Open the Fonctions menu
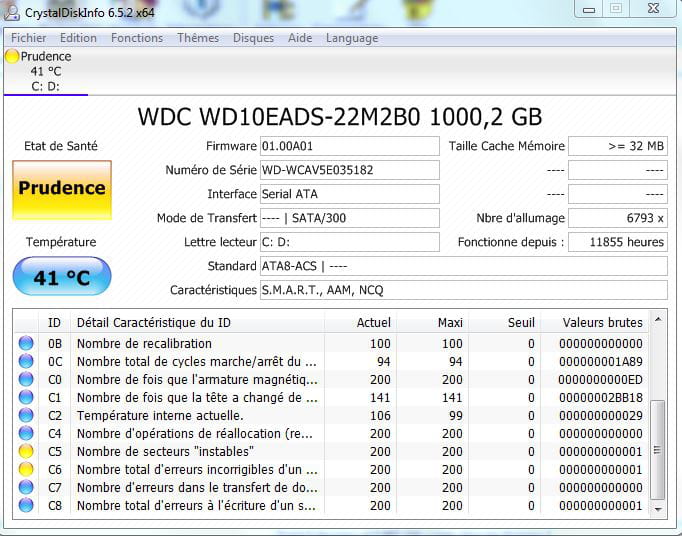This screenshot has width=682, height=536. pyautogui.click(x=137, y=38)
